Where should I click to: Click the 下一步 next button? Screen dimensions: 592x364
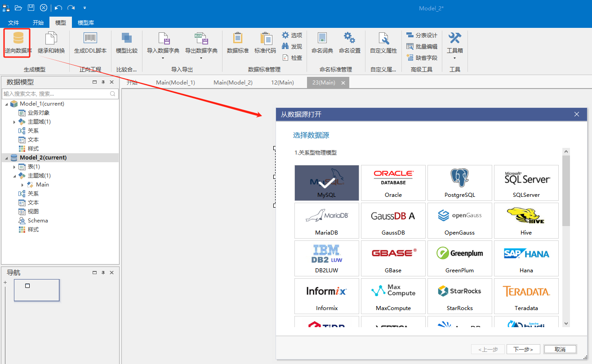[x=523, y=349]
